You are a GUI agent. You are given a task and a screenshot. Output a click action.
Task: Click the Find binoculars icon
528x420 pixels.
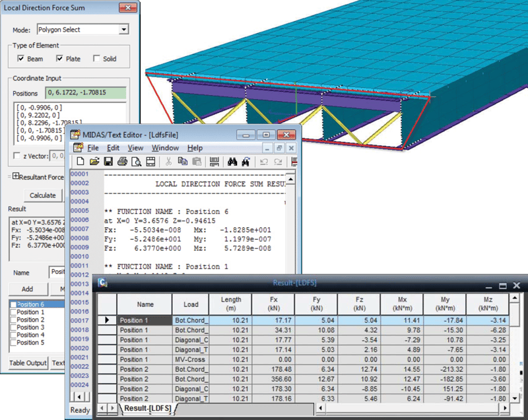click(232, 161)
